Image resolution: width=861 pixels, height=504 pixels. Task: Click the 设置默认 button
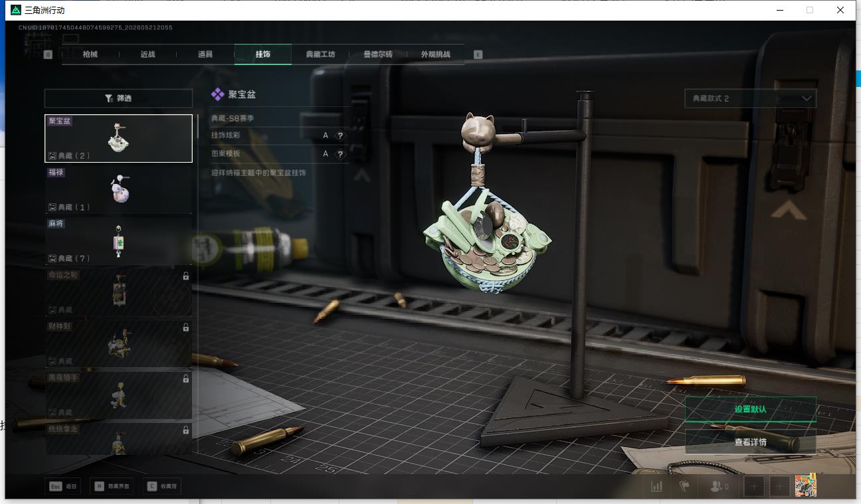(751, 409)
